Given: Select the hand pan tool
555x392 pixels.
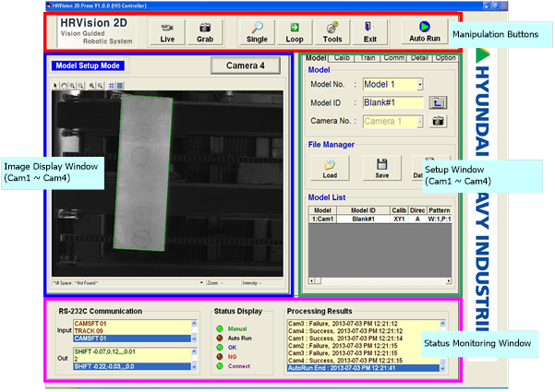Looking at the screenshot, I should pyautogui.click(x=64, y=86).
